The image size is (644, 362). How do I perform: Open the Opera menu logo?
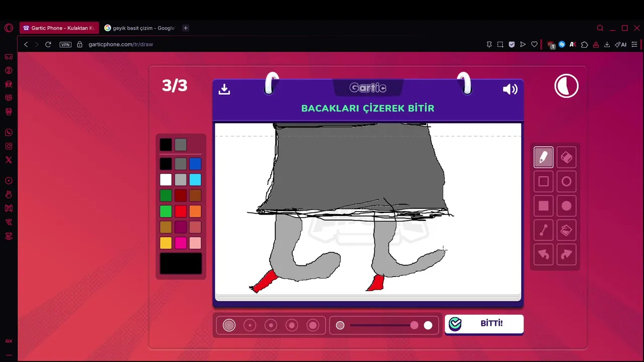point(9,28)
